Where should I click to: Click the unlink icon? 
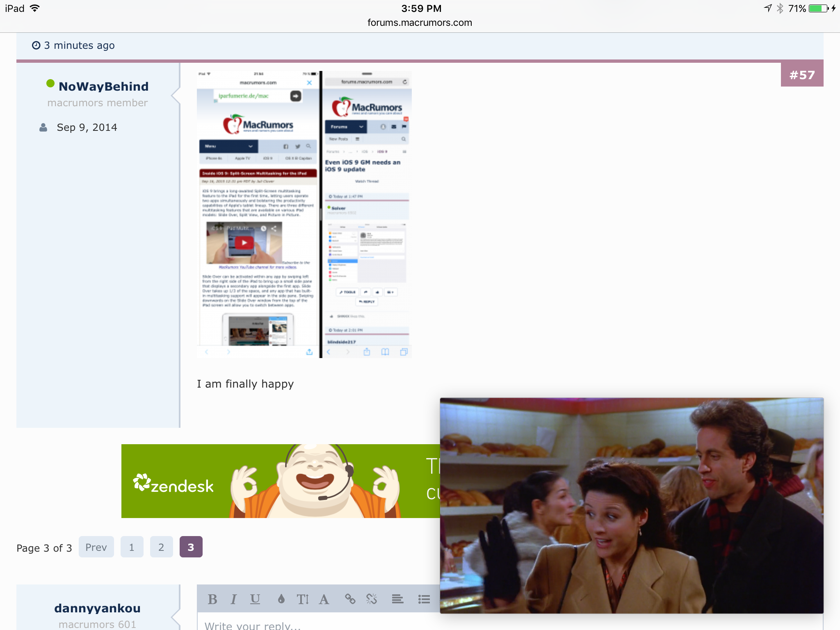372,599
